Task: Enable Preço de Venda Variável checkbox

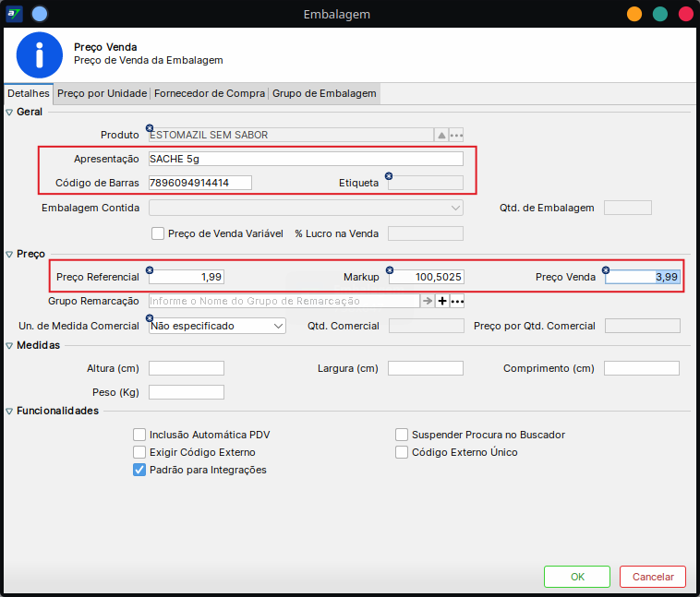Action: point(158,233)
